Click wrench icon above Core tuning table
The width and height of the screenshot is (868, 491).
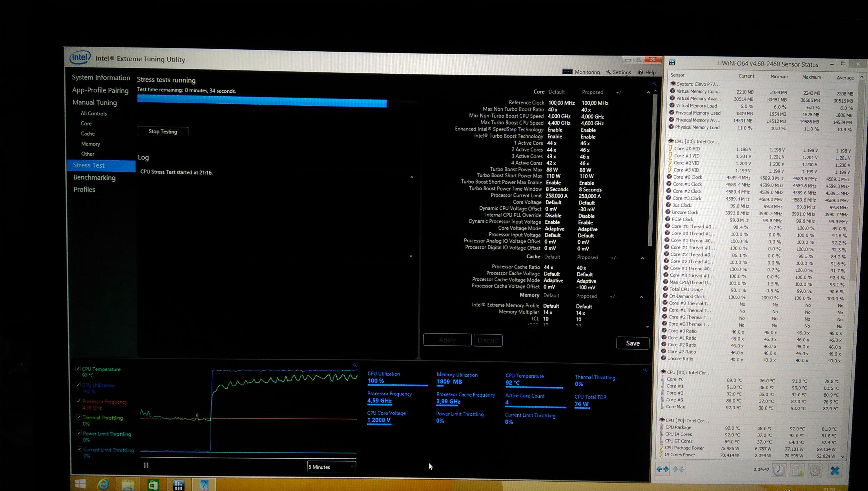coord(654,84)
